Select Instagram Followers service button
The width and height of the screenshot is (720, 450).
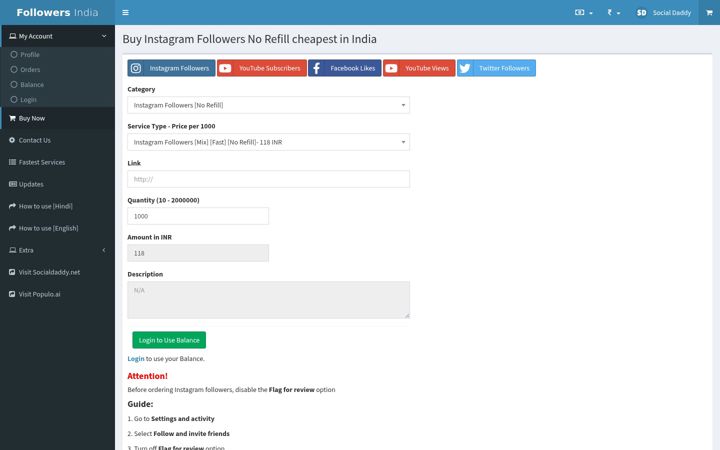[171, 68]
